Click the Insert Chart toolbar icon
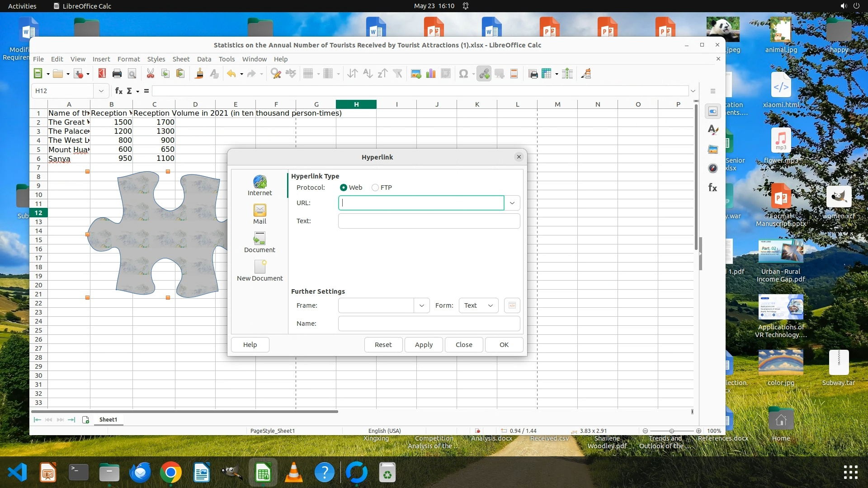 pos(431,74)
